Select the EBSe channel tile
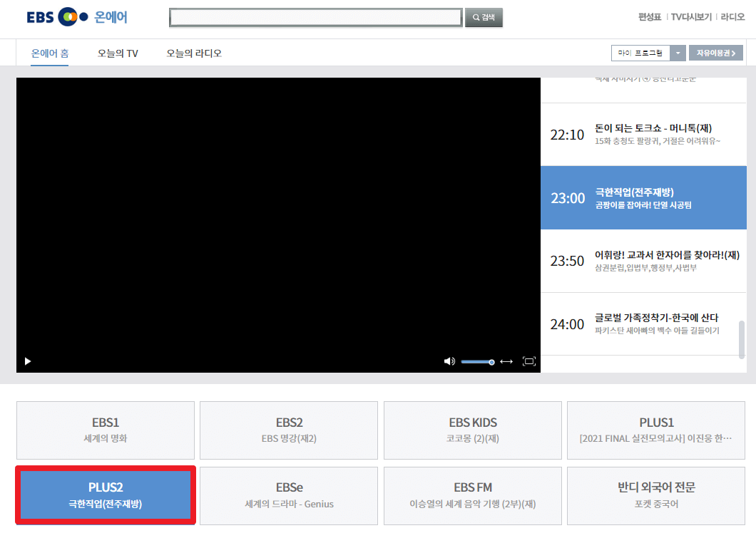Image resolution: width=756 pixels, height=533 pixels. tap(289, 495)
